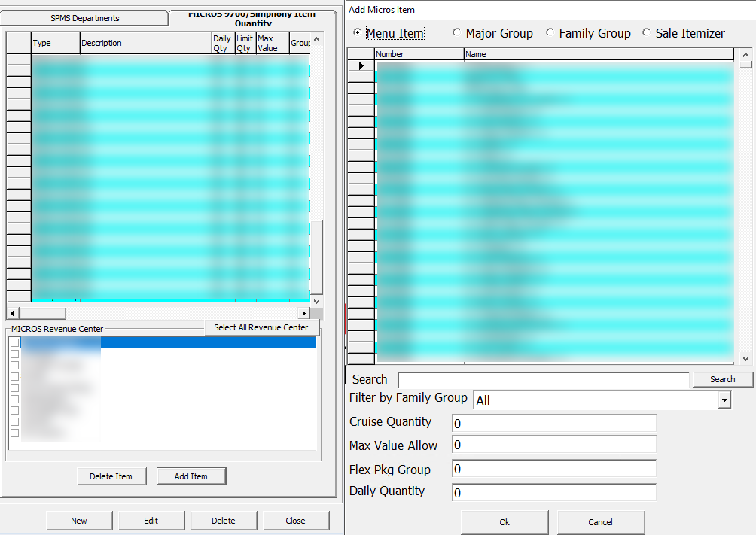Switch filtering to Major Group

[x=457, y=33]
